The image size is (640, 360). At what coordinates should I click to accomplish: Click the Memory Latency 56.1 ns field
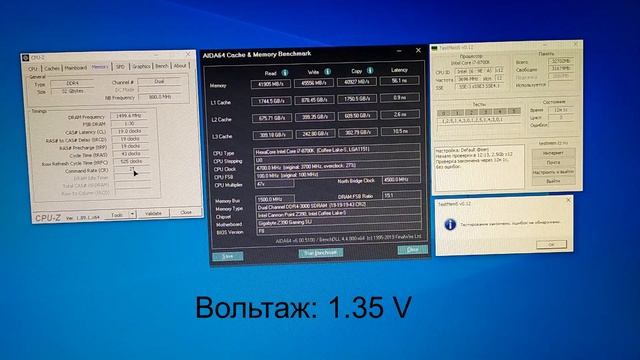click(400, 80)
